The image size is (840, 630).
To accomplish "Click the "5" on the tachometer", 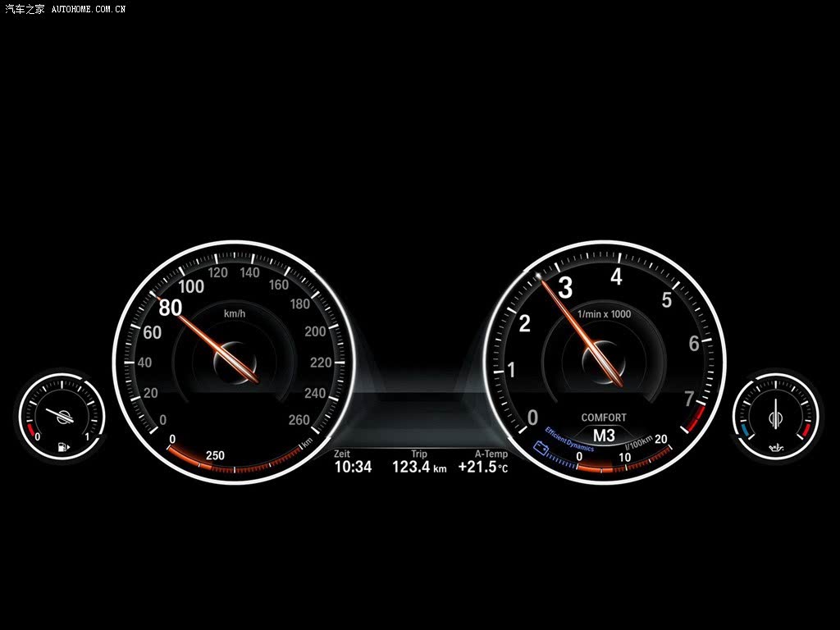I will coord(666,300).
